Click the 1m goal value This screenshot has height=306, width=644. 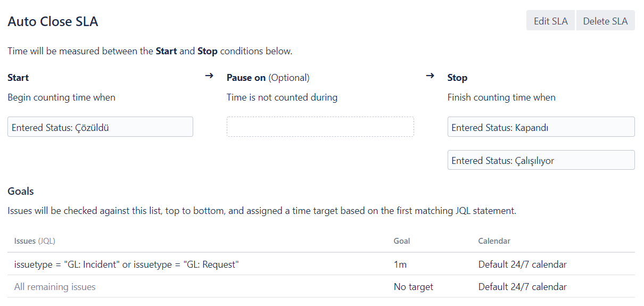pyautogui.click(x=400, y=264)
